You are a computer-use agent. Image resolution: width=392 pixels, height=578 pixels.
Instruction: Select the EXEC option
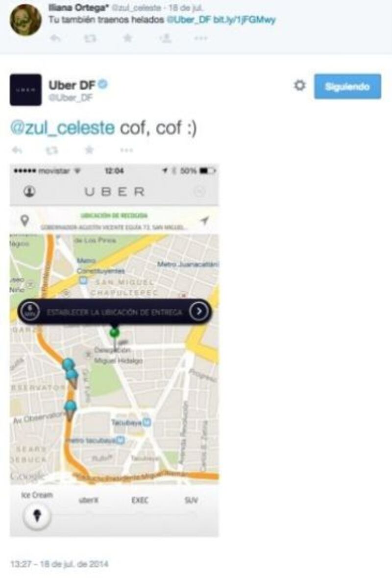click(x=140, y=500)
